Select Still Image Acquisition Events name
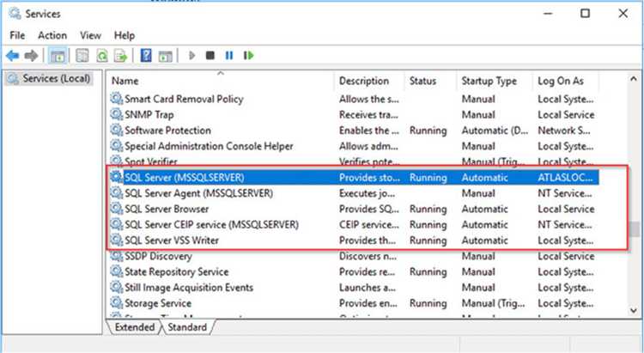 (189, 287)
